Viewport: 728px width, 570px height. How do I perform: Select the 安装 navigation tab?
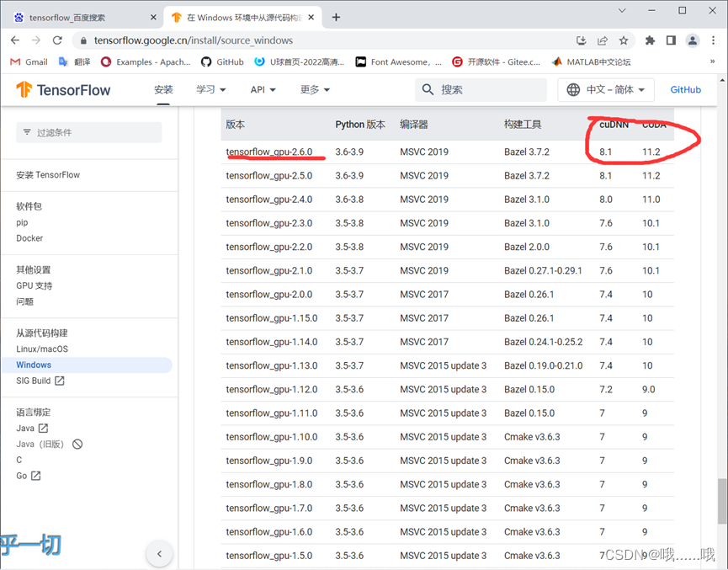(x=163, y=89)
